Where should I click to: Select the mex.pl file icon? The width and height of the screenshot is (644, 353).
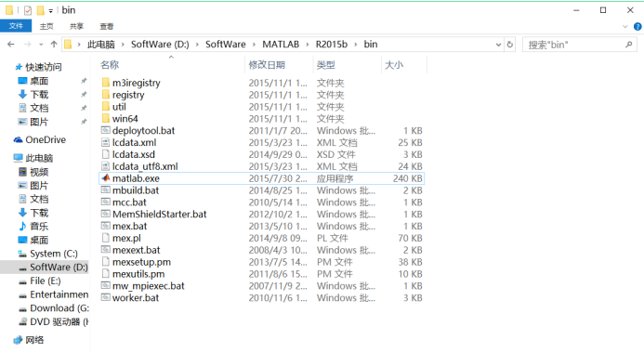pos(106,238)
